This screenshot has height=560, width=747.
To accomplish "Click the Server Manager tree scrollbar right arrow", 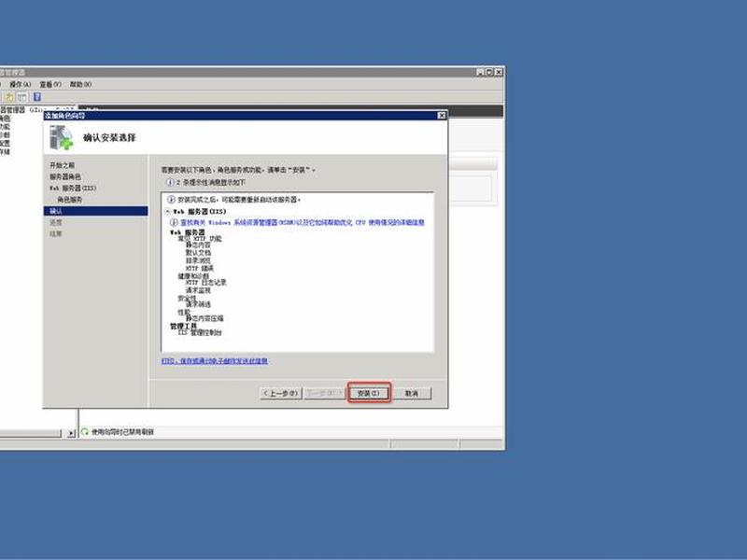I will coord(71,433).
